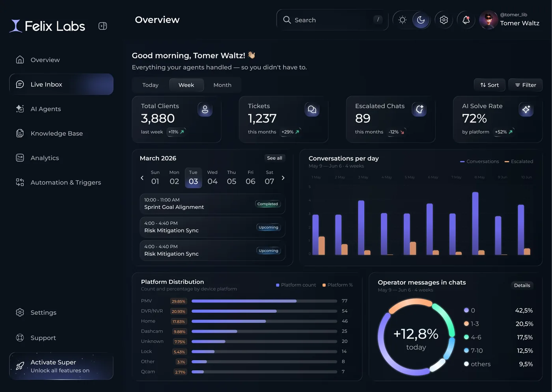Click in the Search input field
Viewport: 552px width, 392px height.
332,20
